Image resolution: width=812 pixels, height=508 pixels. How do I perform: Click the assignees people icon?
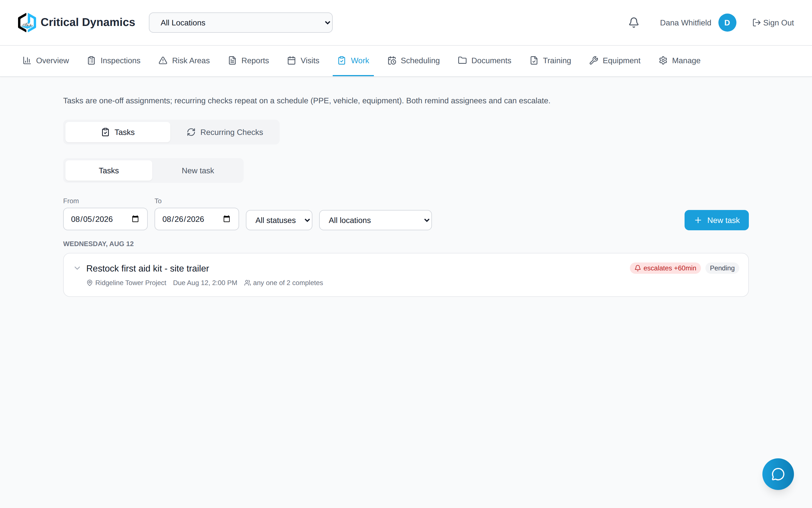tap(247, 283)
